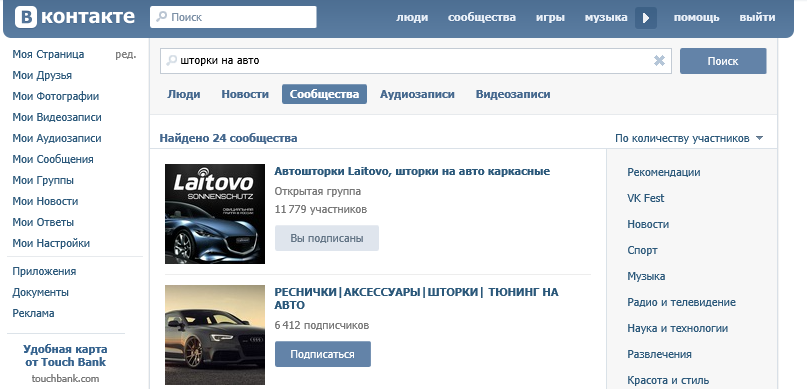Image resolution: width=807 pixels, height=389 pixels.
Task: Click the Laitovo group thumbnail
Action: point(215,214)
